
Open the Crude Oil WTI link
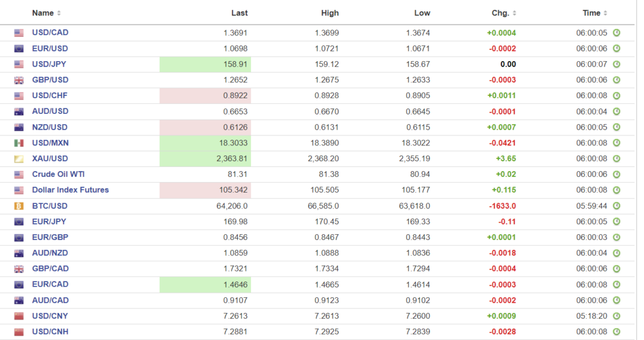[x=57, y=174]
